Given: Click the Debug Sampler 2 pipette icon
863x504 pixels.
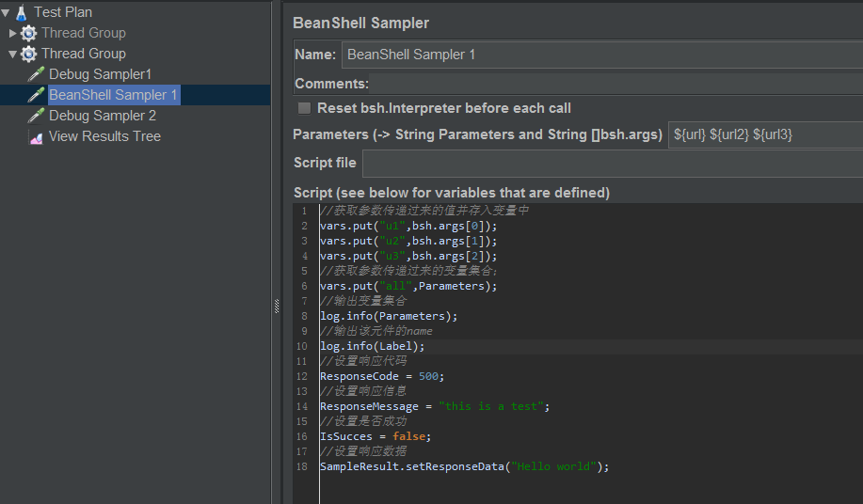Looking at the screenshot, I should coord(37,116).
